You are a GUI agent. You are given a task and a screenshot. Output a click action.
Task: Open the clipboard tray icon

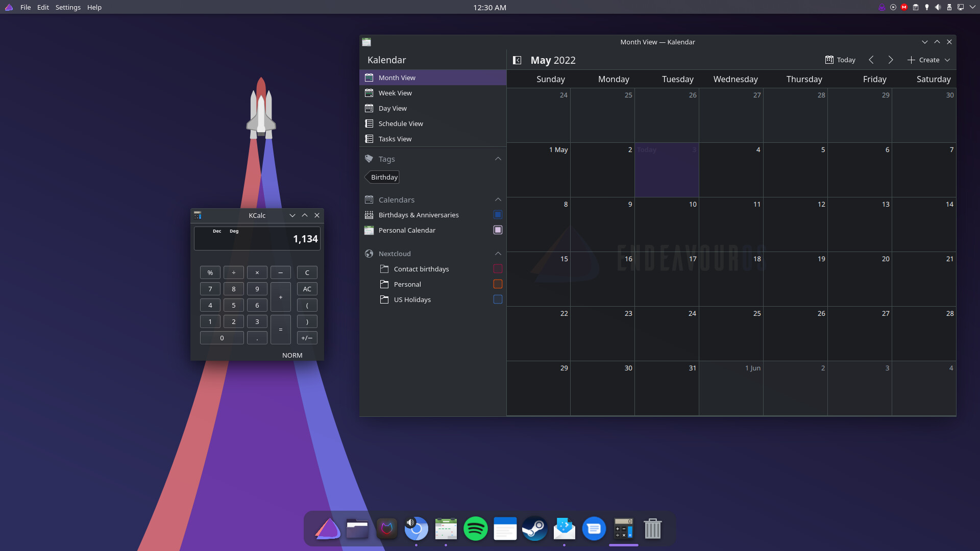915,7
